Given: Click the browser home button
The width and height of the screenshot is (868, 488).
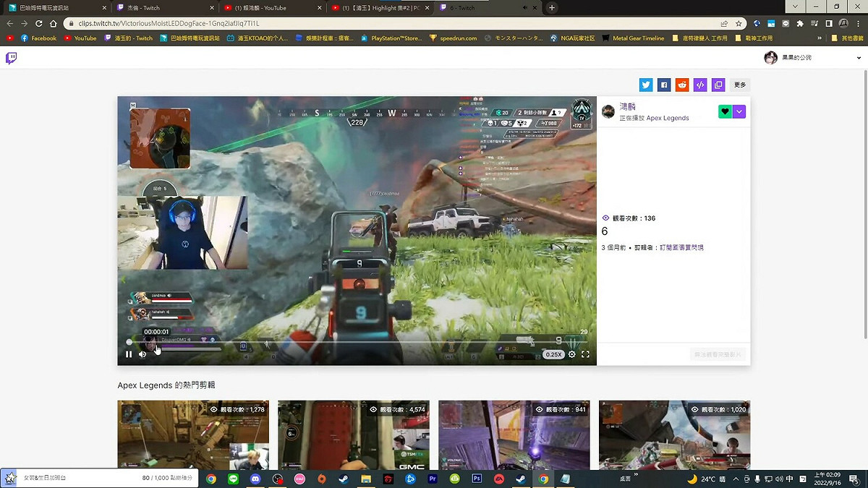Looking at the screenshot, I should click(53, 23).
